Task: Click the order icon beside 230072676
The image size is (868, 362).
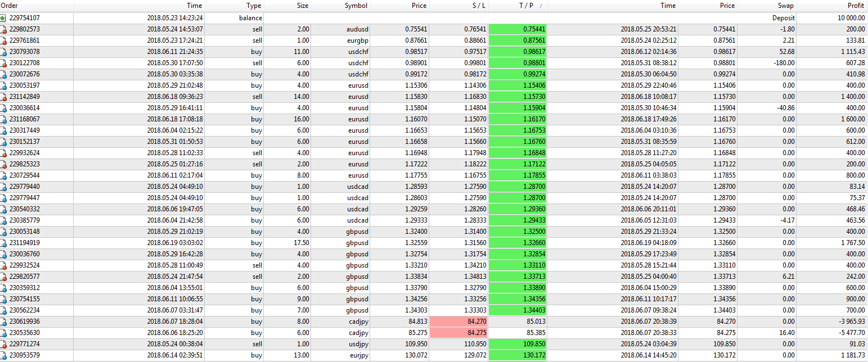Action: [x=3, y=74]
